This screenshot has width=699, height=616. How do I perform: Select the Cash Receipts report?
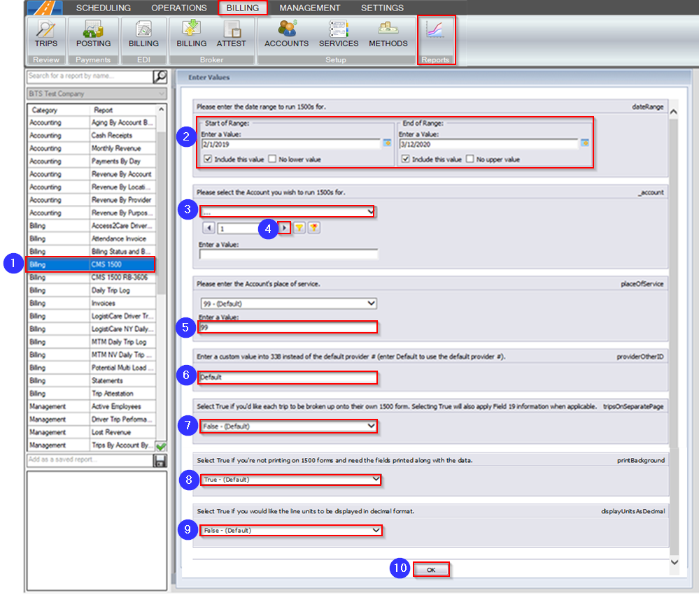click(92, 135)
